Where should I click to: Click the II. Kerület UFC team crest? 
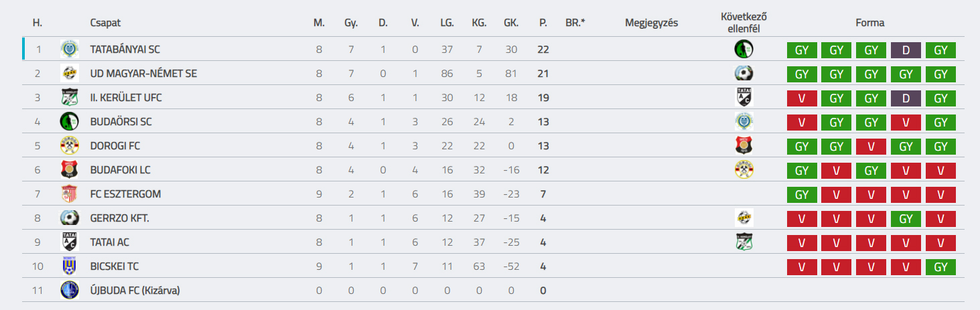tap(69, 97)
